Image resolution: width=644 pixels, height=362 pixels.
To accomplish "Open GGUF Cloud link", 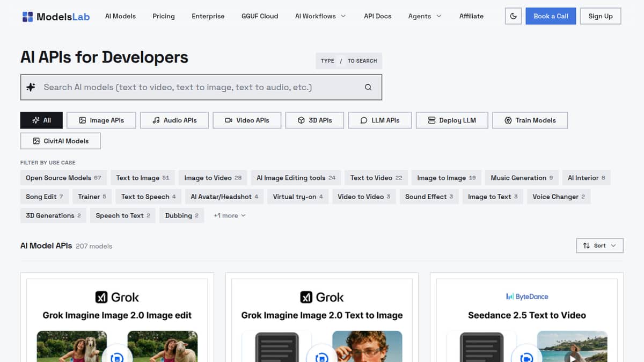I will [260, 16].
